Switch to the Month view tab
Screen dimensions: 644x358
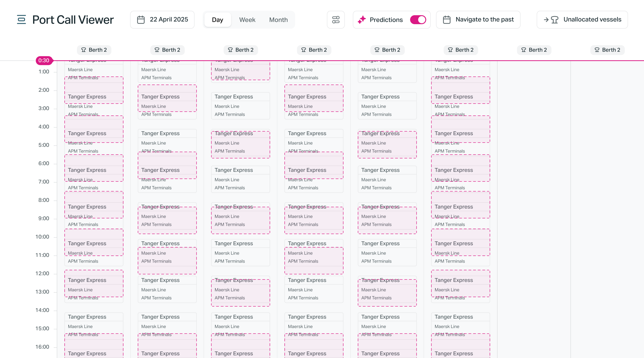point(278,20)
